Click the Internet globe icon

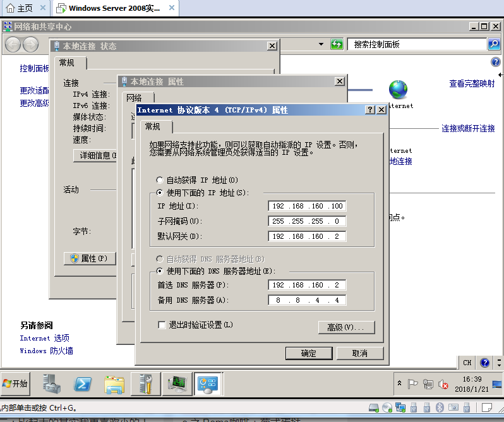point(398,89)
